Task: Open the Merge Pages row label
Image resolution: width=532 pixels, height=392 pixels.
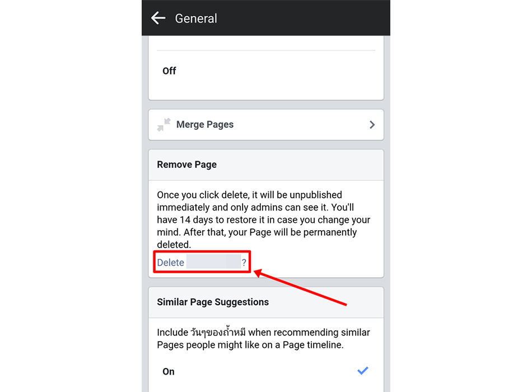Action: (205, 124)
